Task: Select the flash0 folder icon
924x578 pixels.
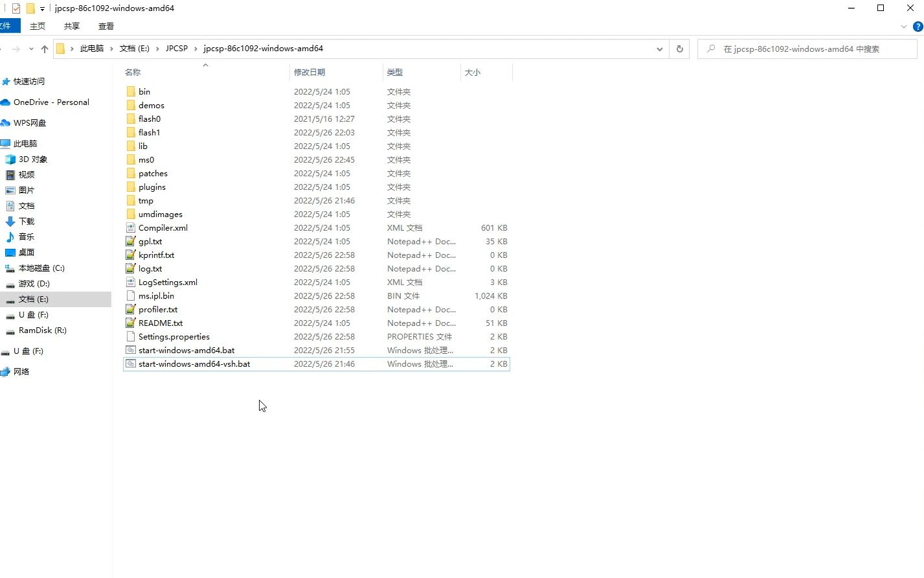Action: (131, 119)
